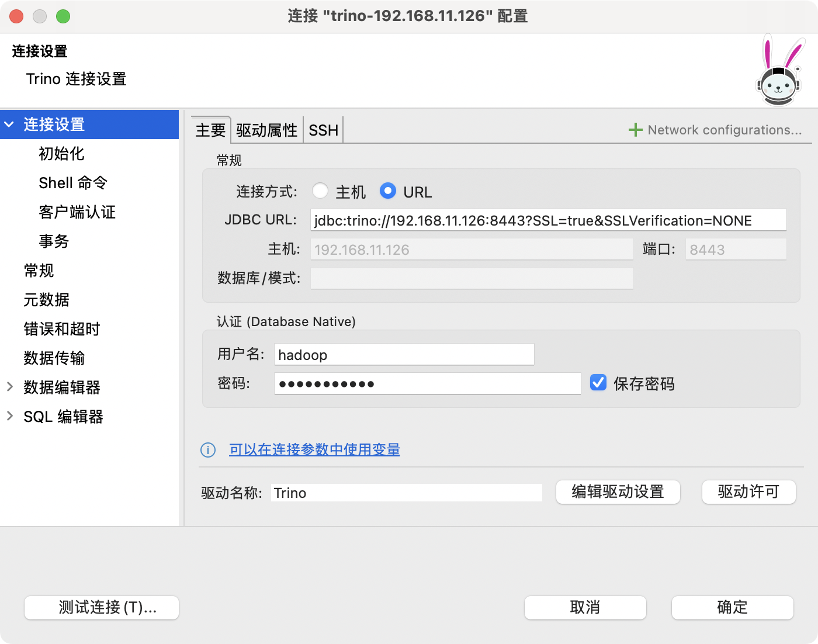Click the 取消 button
The height and width of the screenshot is (644, 818).
click(585, 608)
